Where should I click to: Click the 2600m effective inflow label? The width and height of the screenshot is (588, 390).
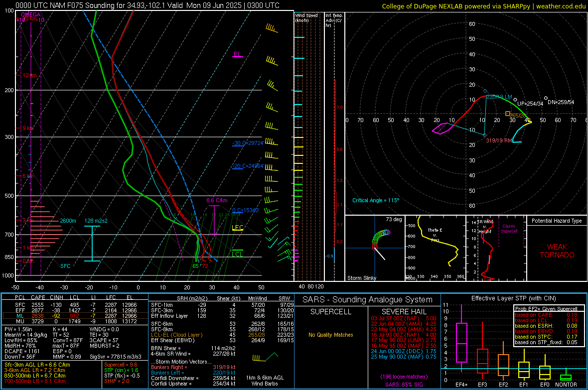click(x=68, y=221)
